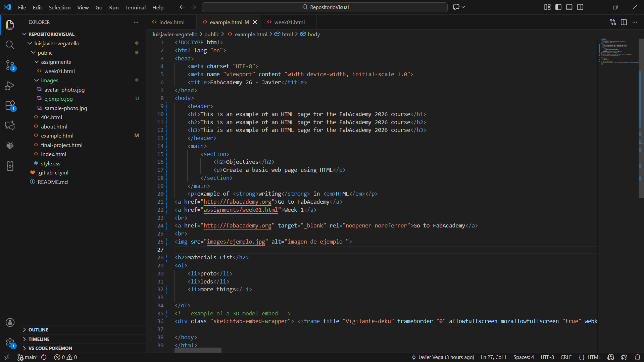
Task: Collapse the assignments folder
Action: (56, 62)
